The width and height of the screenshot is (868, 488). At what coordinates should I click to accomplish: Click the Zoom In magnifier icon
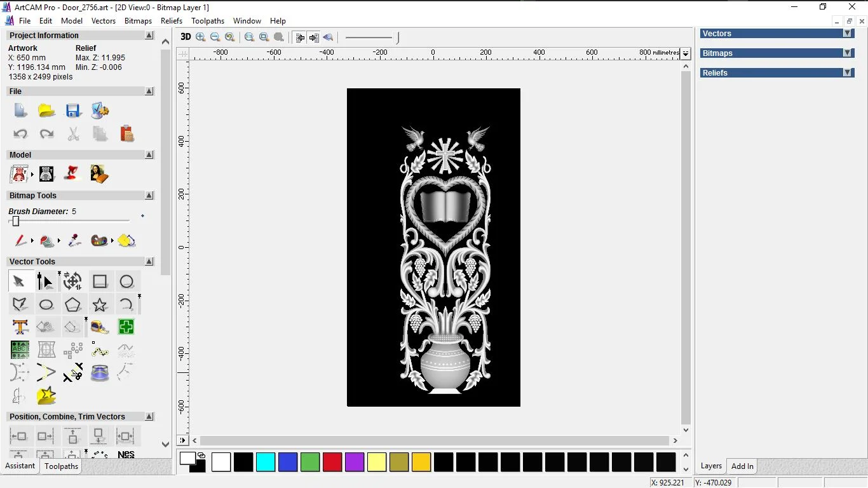tap(201, 37)
